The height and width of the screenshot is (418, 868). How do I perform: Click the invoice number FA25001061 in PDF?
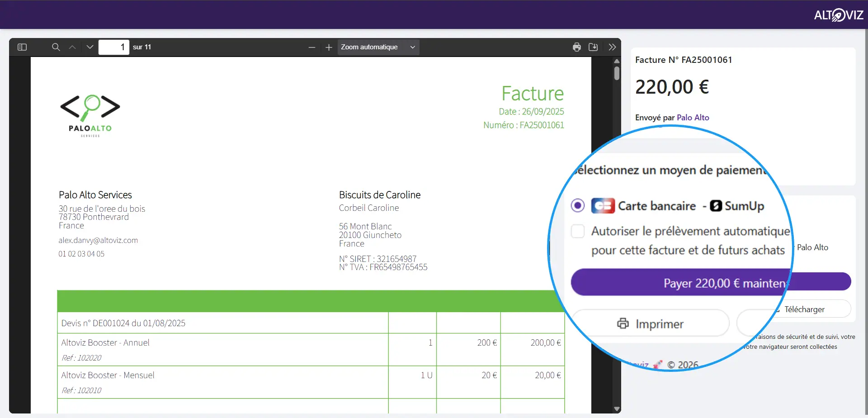coord(542,125)
